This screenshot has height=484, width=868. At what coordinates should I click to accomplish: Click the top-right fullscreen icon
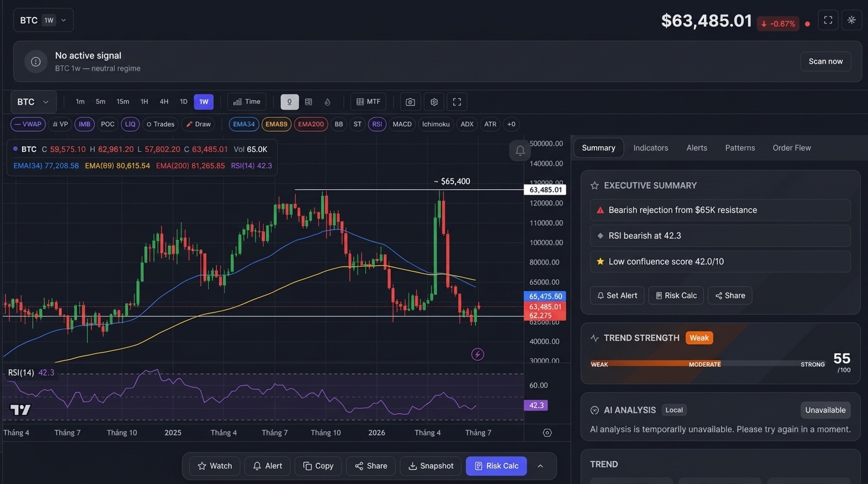828,20
